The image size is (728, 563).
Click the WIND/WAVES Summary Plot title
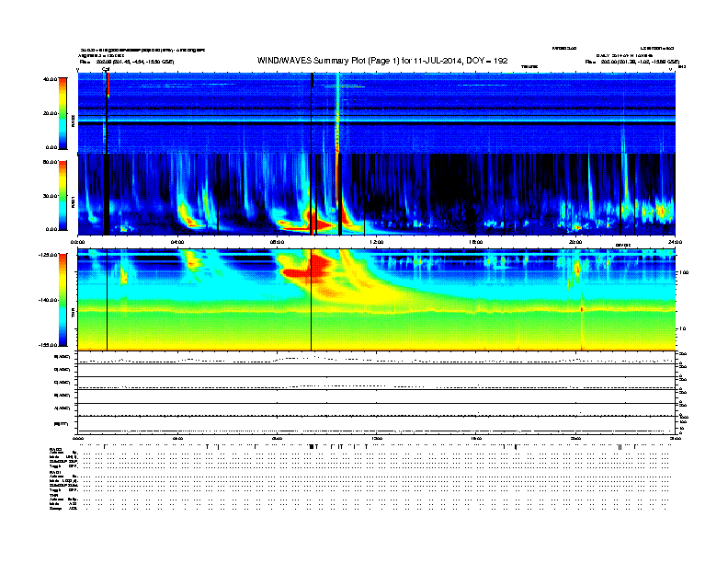tap(382, 61)
